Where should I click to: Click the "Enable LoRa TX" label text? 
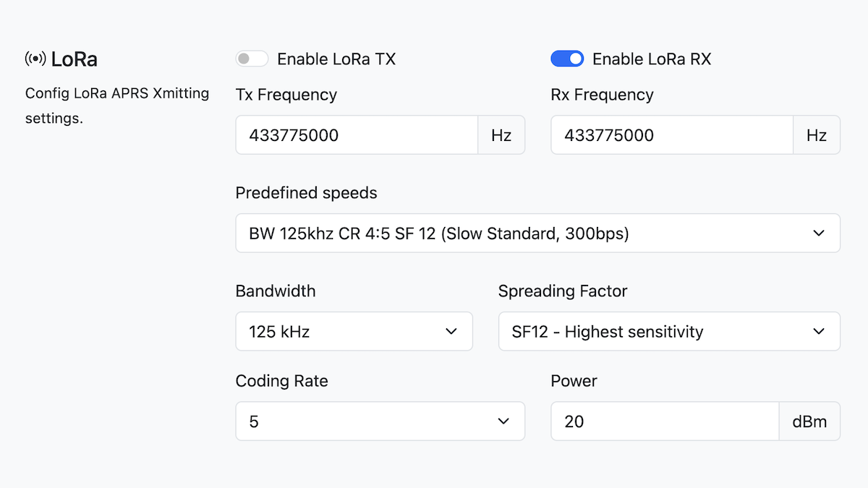point(336,59)
